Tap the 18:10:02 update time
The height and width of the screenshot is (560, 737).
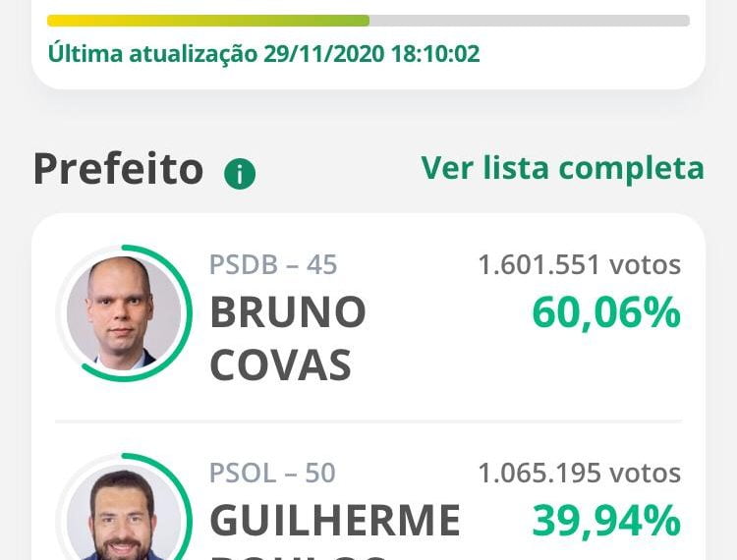(435, 54)
